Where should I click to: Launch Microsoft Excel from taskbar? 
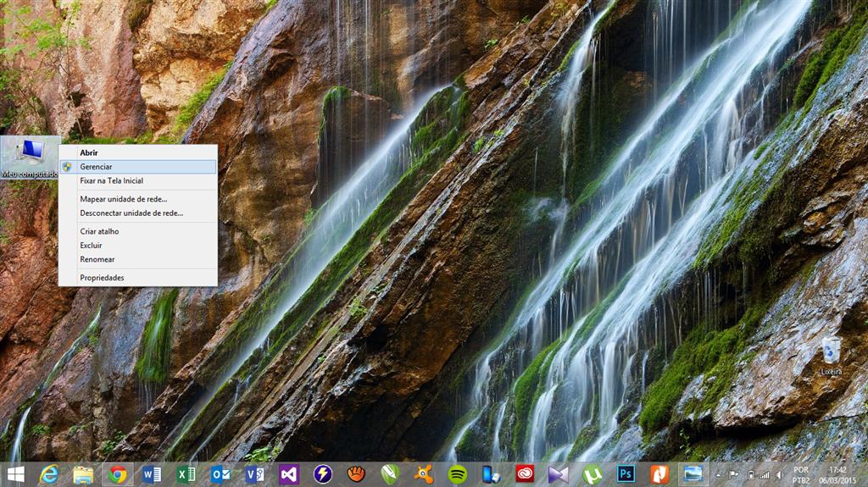(x=186, y=474)
